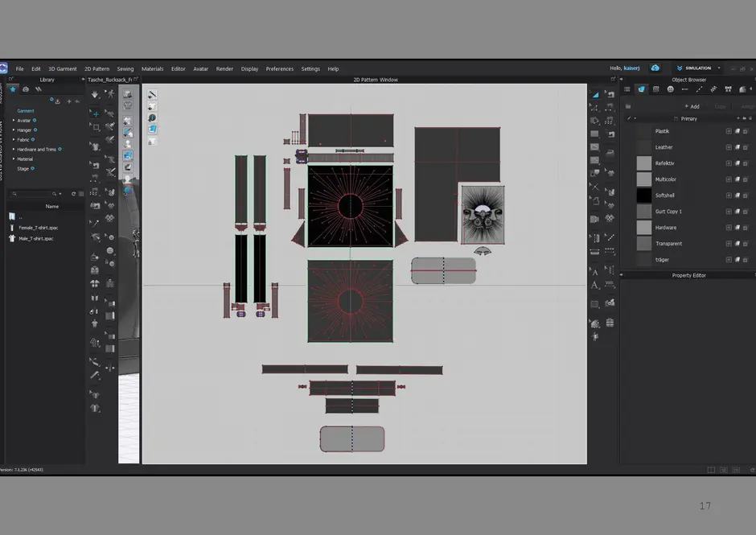The width and height of the screenshot is (756, 535).
Task: Click the info icon in 2D Pattern Window
Action: tap(152, 117)
